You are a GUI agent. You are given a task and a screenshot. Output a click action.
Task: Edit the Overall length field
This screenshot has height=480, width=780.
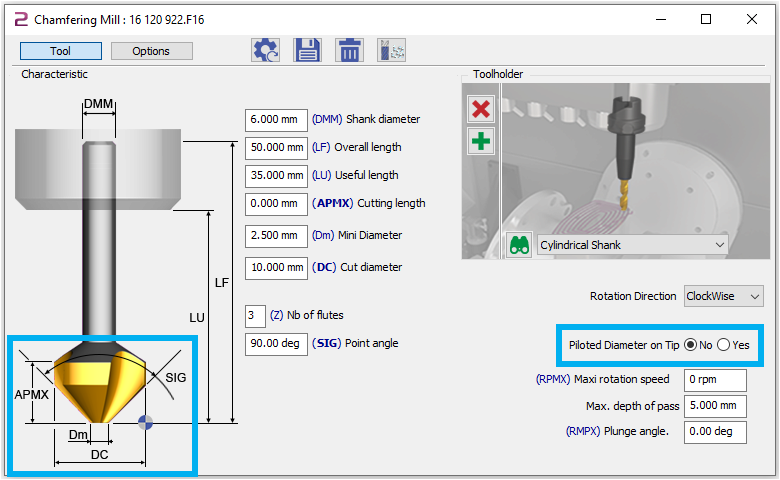(x=275, y=147)
